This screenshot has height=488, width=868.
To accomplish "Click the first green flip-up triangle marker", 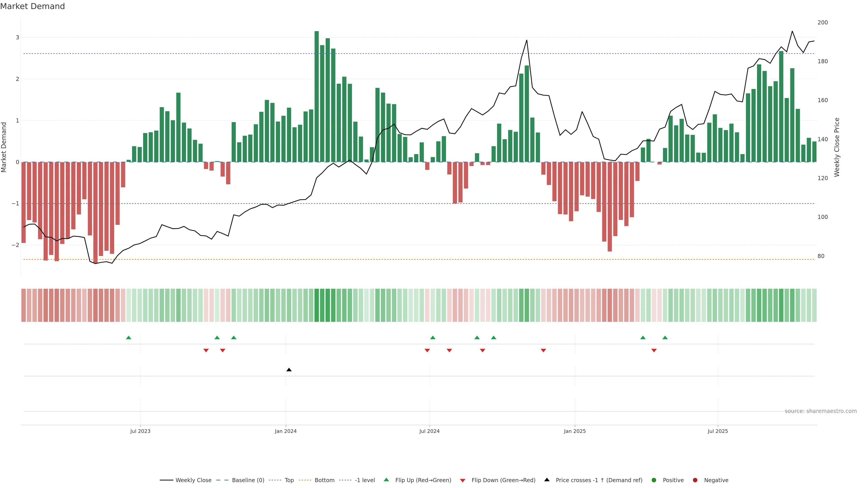I will pyautogui.click(x=128, y=338).
